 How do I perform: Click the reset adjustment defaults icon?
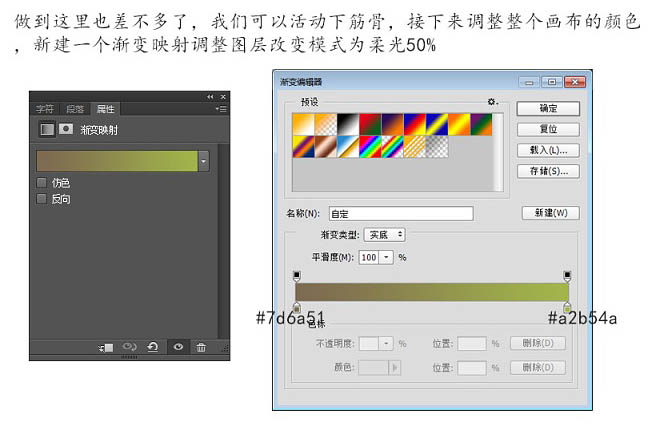(x=153, y=346)
